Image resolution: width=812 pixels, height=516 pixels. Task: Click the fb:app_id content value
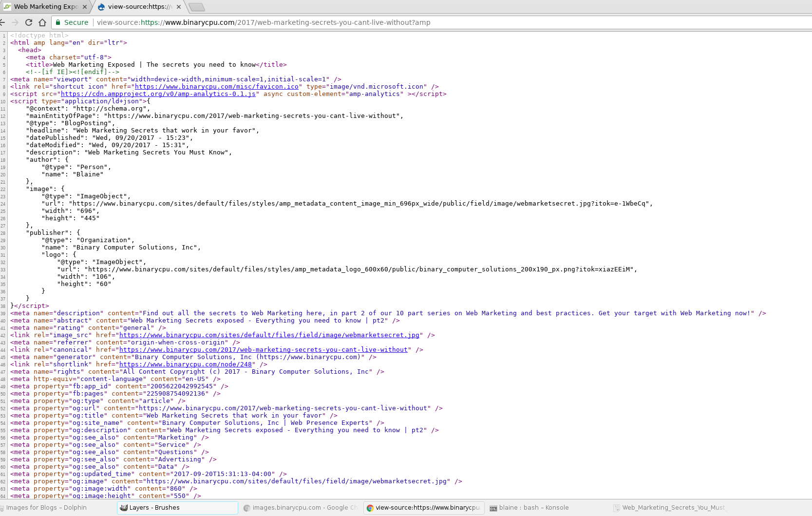[x=182, y=386]
